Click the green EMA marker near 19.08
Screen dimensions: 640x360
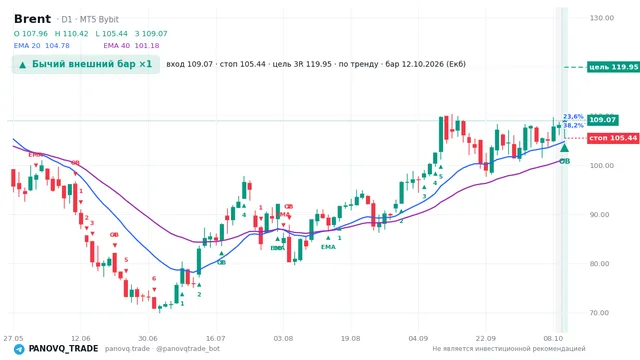[x=328, y=247]
